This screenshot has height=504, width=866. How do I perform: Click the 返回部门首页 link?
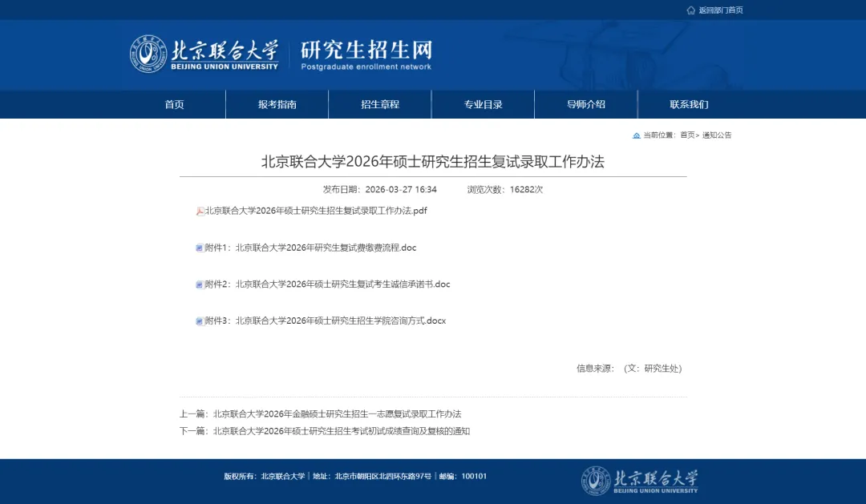721,10
